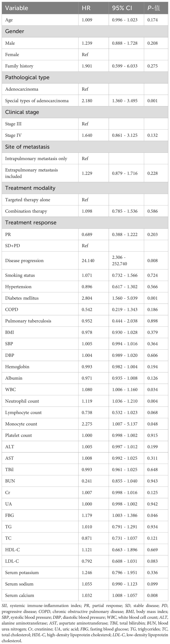Select the Combination therapy row label

[x=26, y=211]
